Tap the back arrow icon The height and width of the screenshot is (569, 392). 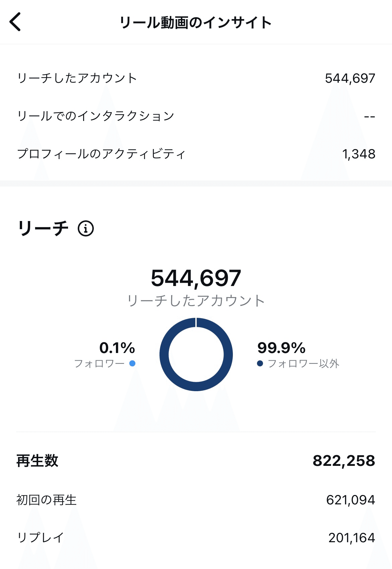15,22
